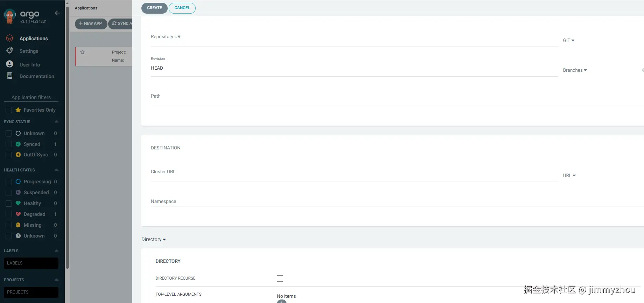
Task: Check the Degraded filter checkbox
Action: pos(9,214)
